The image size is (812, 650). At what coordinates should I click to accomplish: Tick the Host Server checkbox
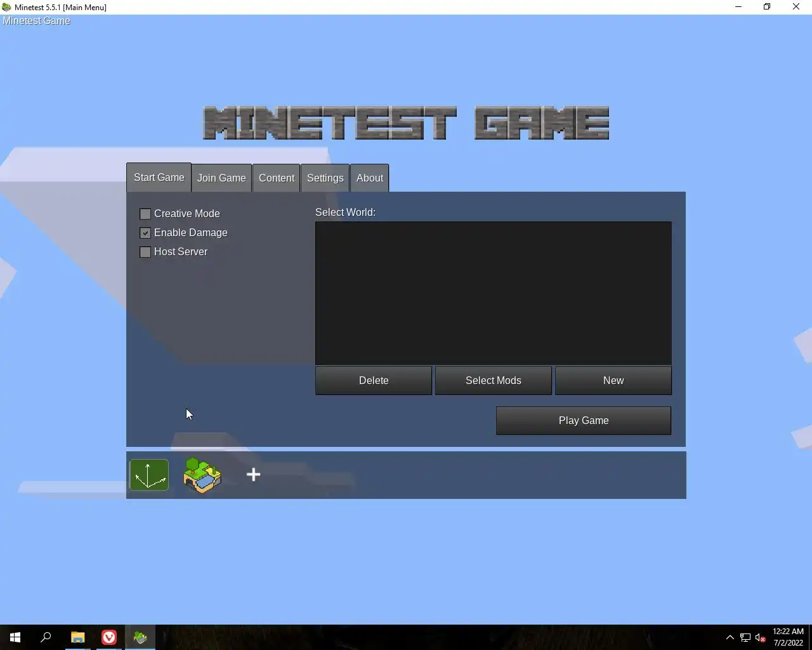pos(145,252)
